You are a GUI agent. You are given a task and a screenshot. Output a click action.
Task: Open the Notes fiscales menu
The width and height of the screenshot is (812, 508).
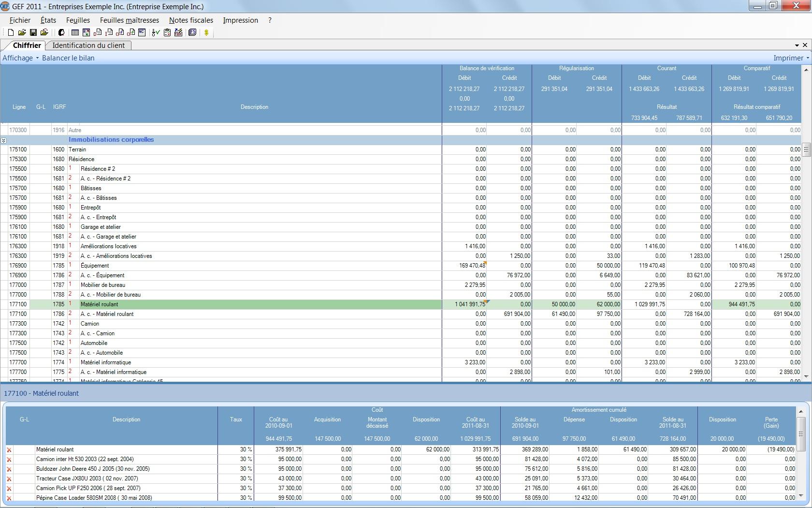point(191,20)
